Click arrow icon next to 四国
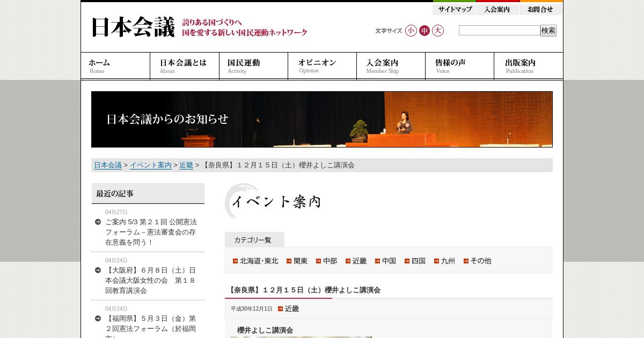Screen dimensions: 644x338 click(x=407, y=261)
